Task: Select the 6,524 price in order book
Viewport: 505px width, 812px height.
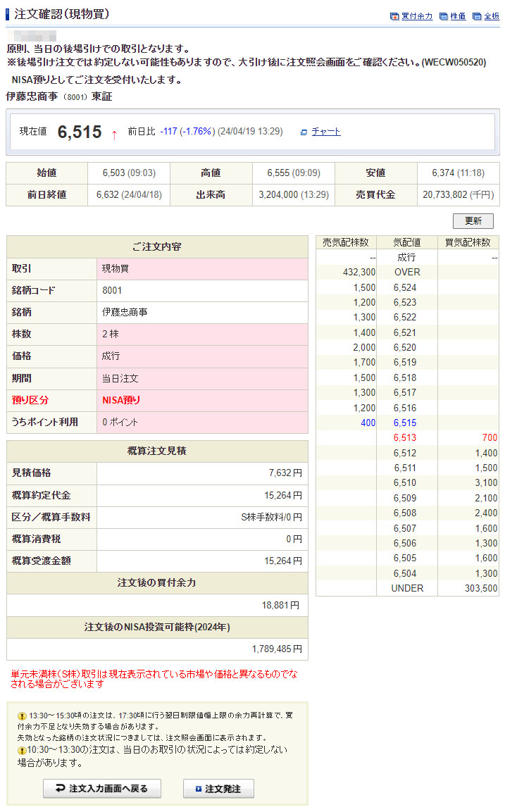Action: coord(405,287)
